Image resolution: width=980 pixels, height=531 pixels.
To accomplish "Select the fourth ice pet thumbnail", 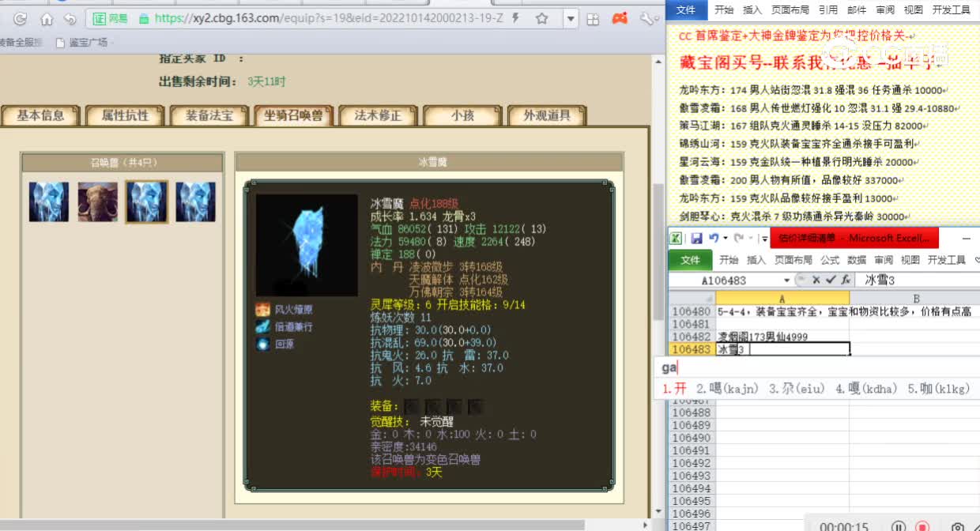I will pyautogui.click(x=195, y=201).
